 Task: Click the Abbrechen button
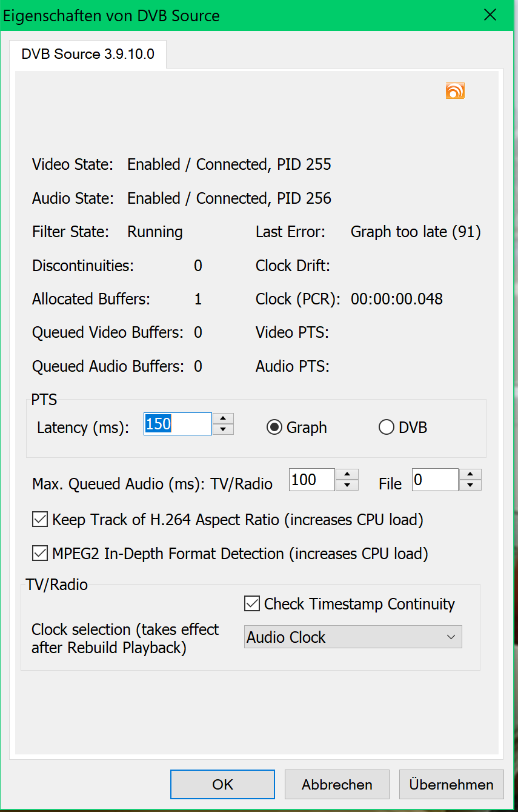pyautogui.click(x=337, y=785)
